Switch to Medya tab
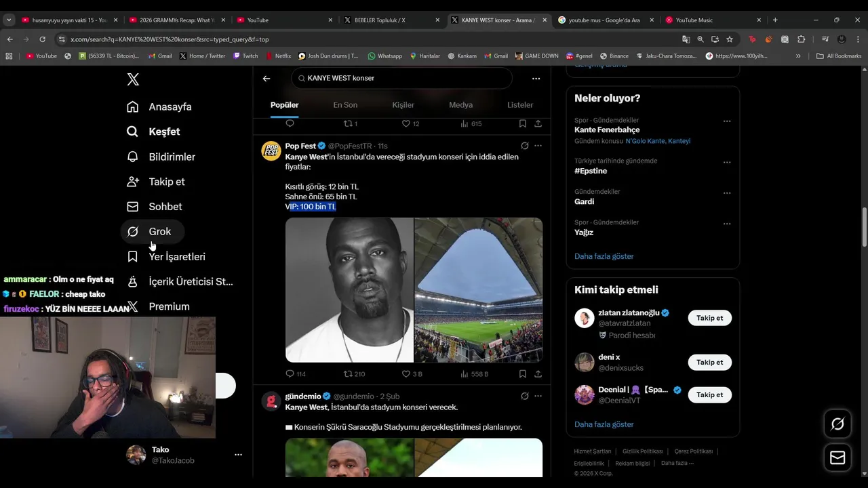868x488 pixels. click(461, 105)
